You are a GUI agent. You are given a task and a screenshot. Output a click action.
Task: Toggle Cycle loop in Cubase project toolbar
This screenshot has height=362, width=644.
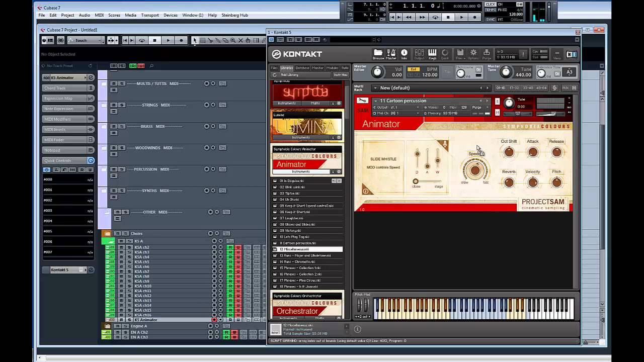[142, 40]
